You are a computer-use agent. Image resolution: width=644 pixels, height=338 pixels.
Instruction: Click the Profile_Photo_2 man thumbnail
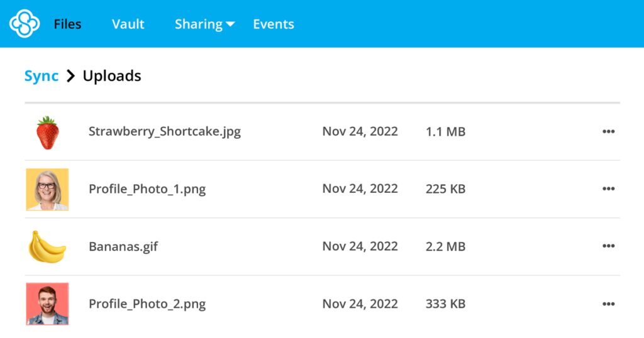(47, 304)
